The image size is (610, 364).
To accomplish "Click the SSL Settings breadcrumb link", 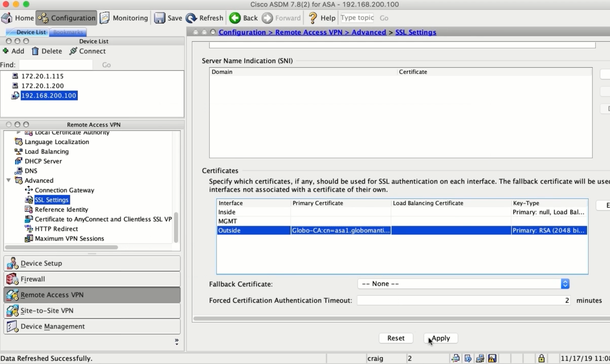I will [x=416, y=32].
